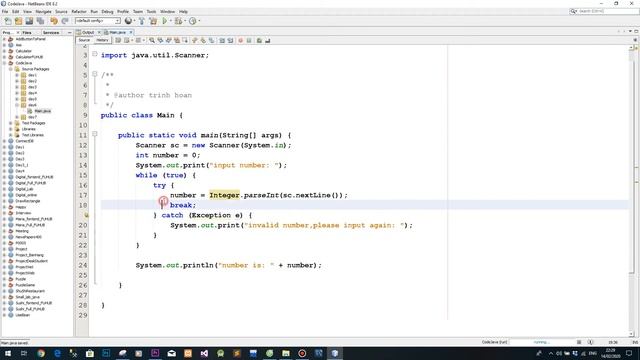Click the Debug Project toolbar icon
The width and height of the screenshot is (640, 360).
[x=178, y=21]
